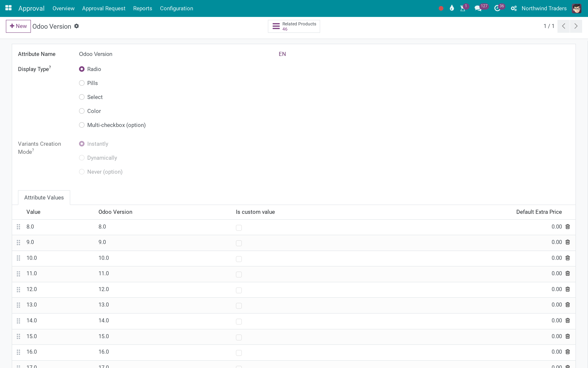The width and height of the screenshot is (588, 368).
Task: Click the Default Extra Price column header
Action: 539,212
